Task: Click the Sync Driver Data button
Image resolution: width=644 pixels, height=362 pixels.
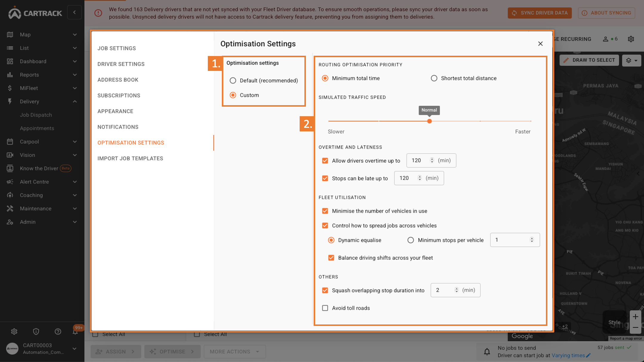Action: click(x=540, y=13)
